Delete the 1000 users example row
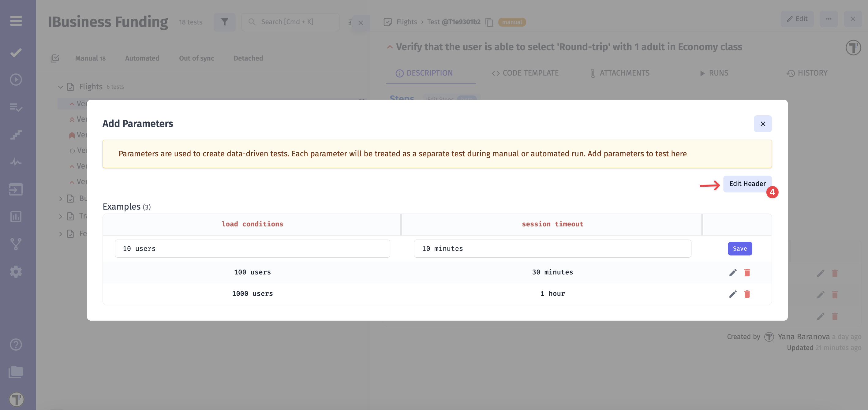Viewport: 868px width, 410px height. [x=747, y=294]
